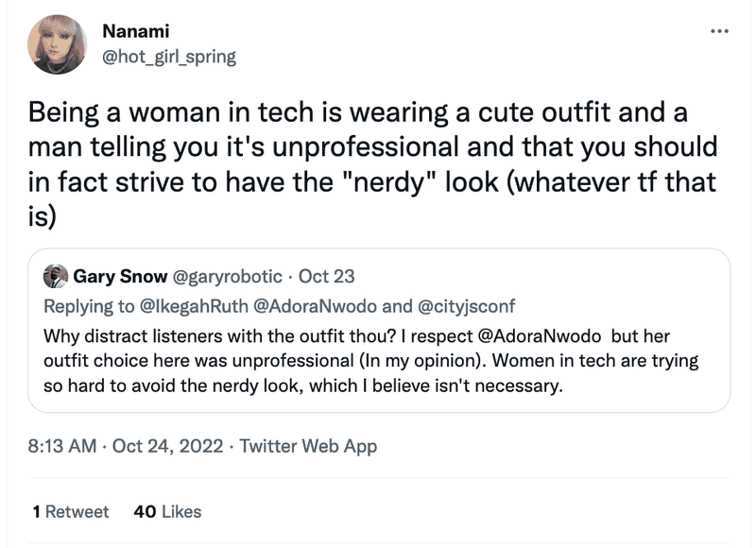The height and width of the screenshot is (548, 756).
Task: Click the Nanami display name
Action: click(x=136, y=31)
